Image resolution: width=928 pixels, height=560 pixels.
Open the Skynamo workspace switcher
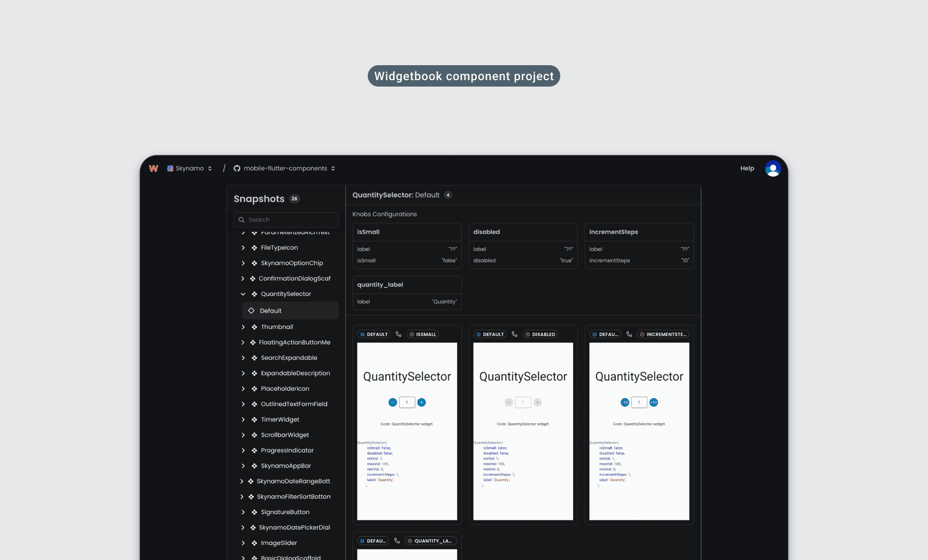coord(190,168)
